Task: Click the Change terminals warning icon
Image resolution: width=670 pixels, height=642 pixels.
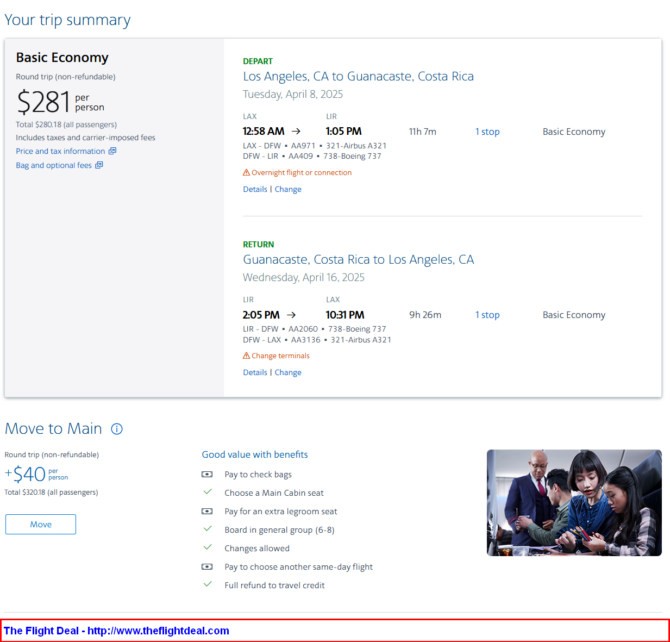Action: [x=246, y=356]
